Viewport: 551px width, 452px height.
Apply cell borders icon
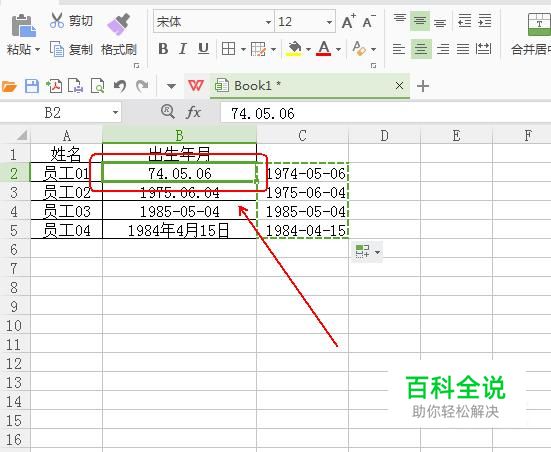pos(228,49)
